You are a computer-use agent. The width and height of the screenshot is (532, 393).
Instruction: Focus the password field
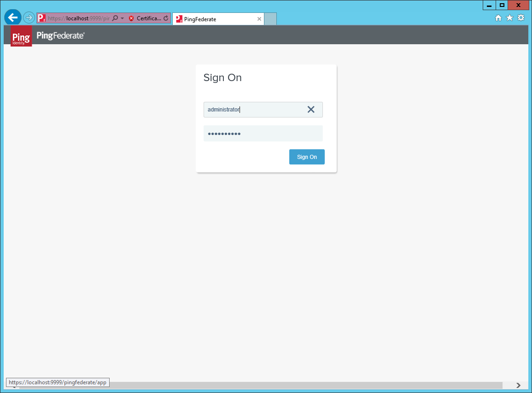(x=263, y=133)
